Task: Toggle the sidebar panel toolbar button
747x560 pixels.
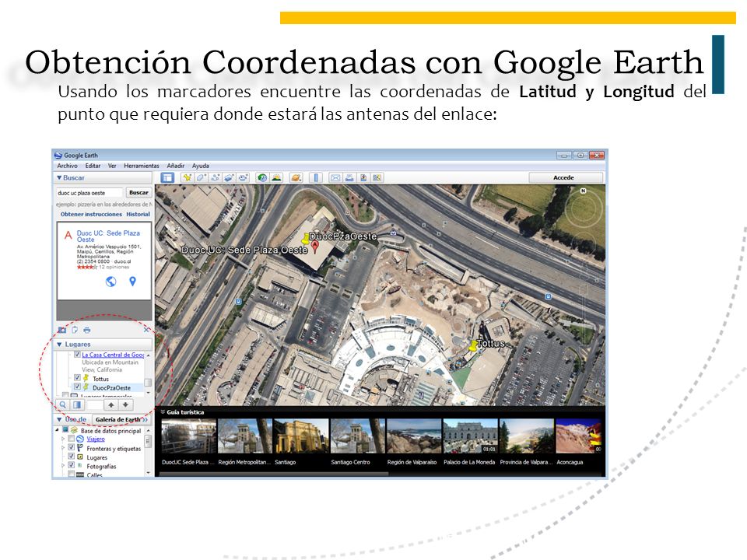Action: coord(167,177)
